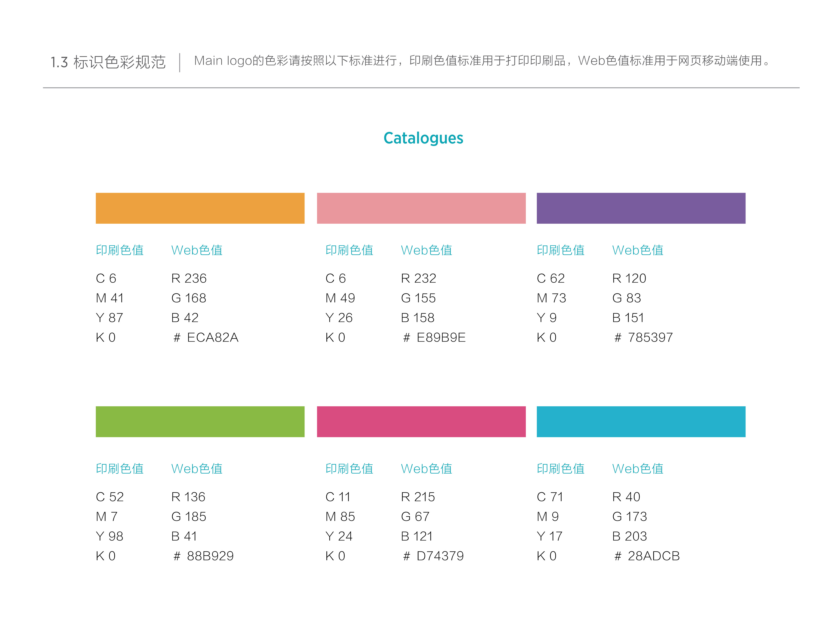Click the G 173 value
This screenshot has width=840, height=630.
tap(630, 516)
